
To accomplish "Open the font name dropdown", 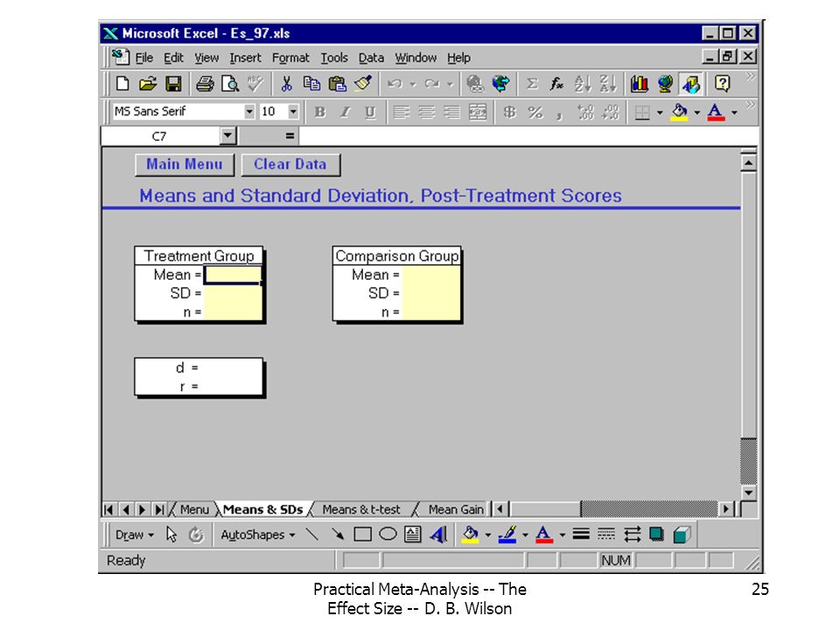I will pyautogui.click(x=249, y=111).
